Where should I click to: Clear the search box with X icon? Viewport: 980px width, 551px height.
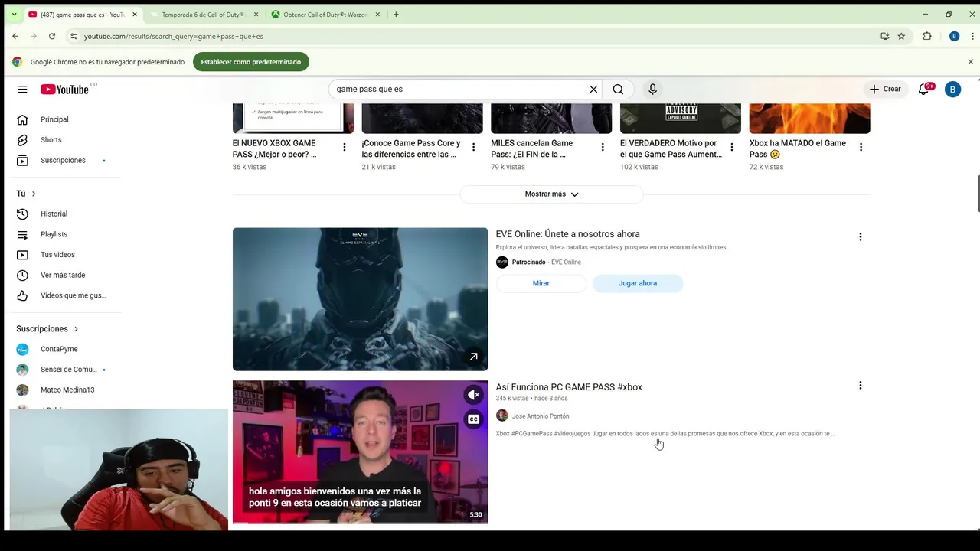click(593, 90)
